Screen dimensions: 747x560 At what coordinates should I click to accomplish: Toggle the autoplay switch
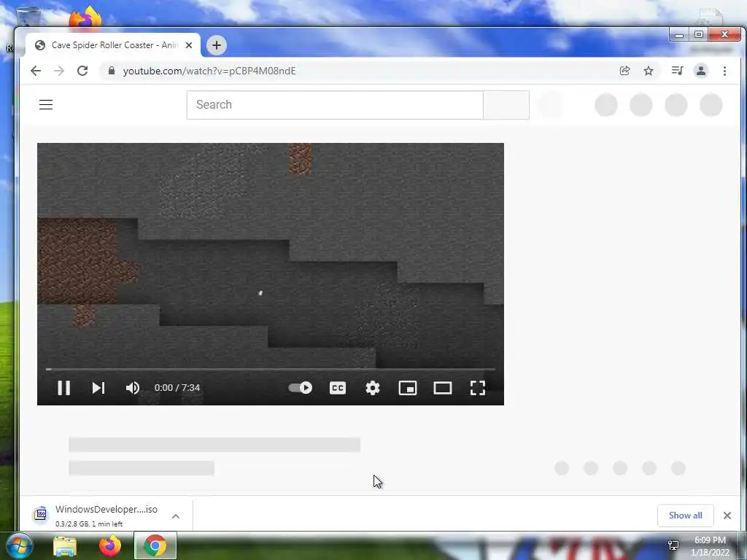point(300,388)
